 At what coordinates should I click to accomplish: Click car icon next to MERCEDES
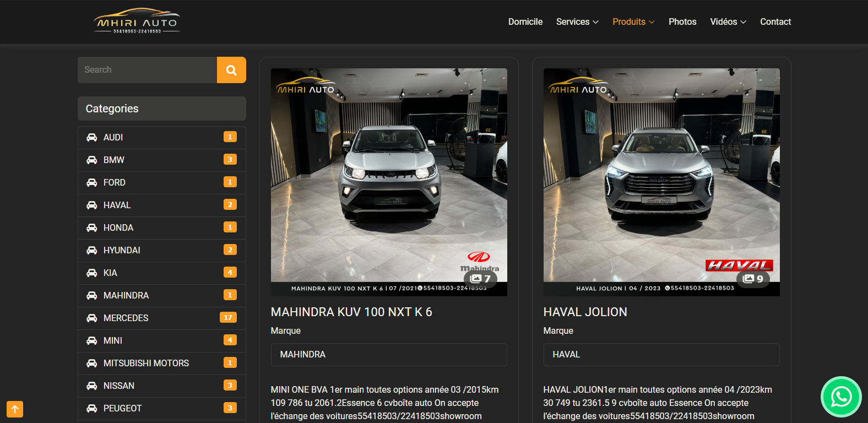tap(91, 318)
